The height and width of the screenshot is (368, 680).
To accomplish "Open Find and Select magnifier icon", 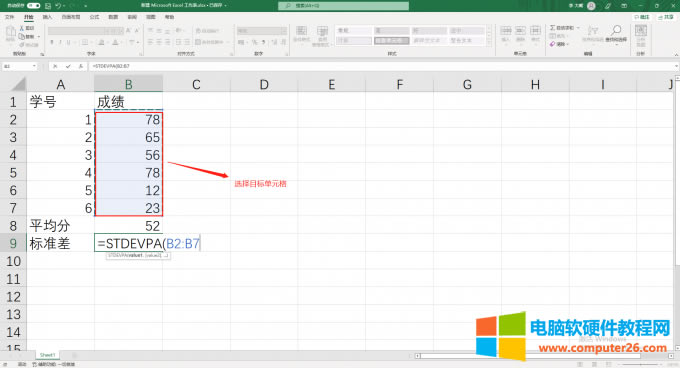I will [616, 30].
